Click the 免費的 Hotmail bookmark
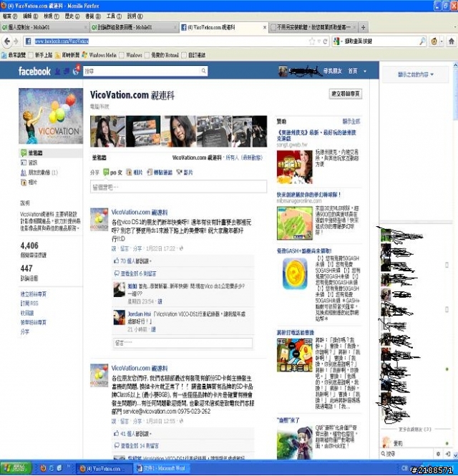The height and width of the screenshot is (476, 458). [x=162, y=55]
